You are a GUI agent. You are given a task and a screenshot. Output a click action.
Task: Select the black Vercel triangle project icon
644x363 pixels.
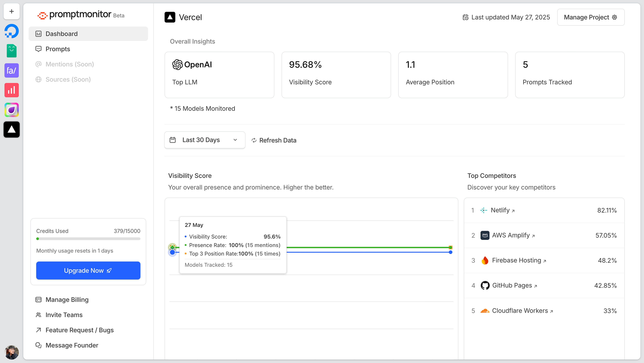click(11, 130)
